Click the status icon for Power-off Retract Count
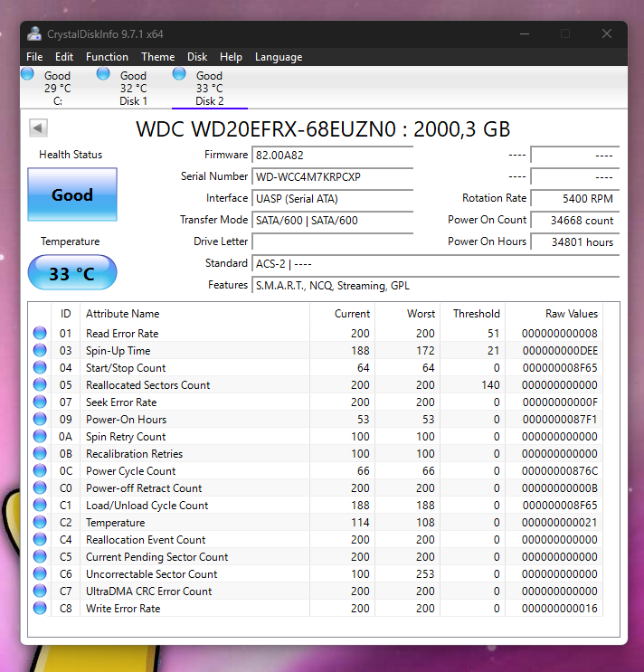Screen dimensions: 644x672 pos(40,487)
